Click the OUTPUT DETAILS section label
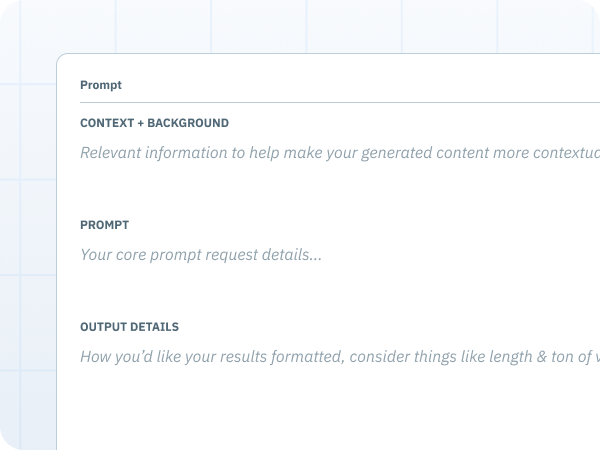 [129, 327]
